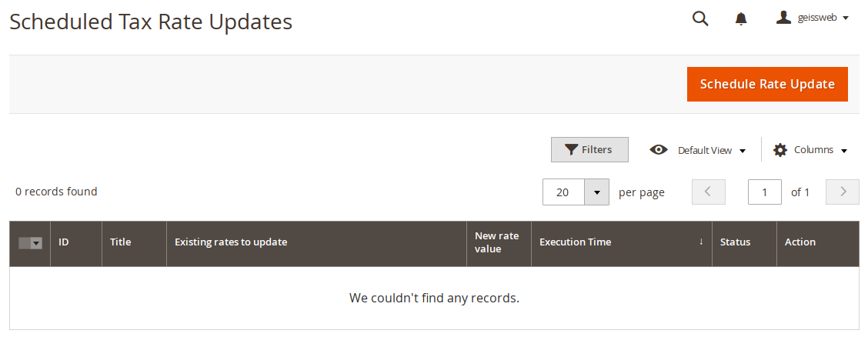This screenshot has height=337, width=868.
Task: Click the gear icon for Columns
Action: click(780, 150)
